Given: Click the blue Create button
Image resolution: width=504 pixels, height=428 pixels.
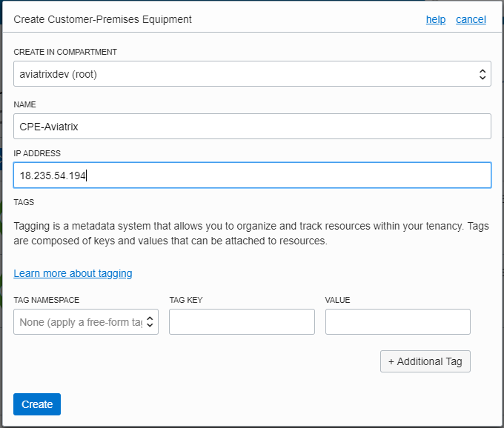Looking at the screenshot, I should click(x=37, y=404).
